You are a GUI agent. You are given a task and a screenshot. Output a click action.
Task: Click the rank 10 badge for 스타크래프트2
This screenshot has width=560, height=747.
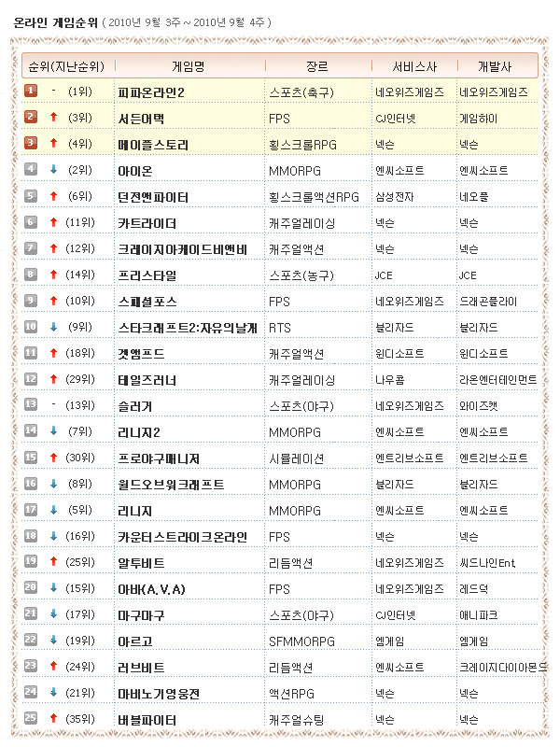31,326
